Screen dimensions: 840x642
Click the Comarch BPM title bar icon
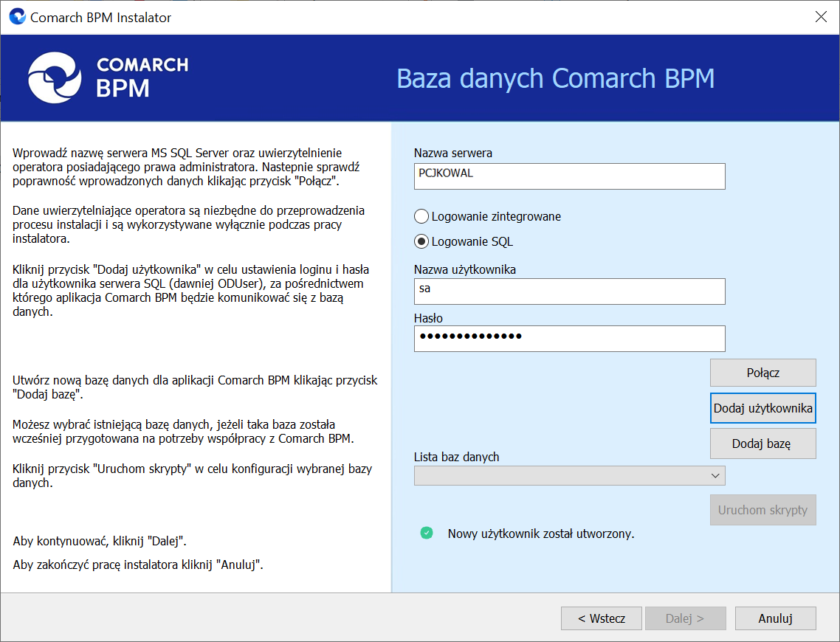pyautogui.click(x=17, y=16)
